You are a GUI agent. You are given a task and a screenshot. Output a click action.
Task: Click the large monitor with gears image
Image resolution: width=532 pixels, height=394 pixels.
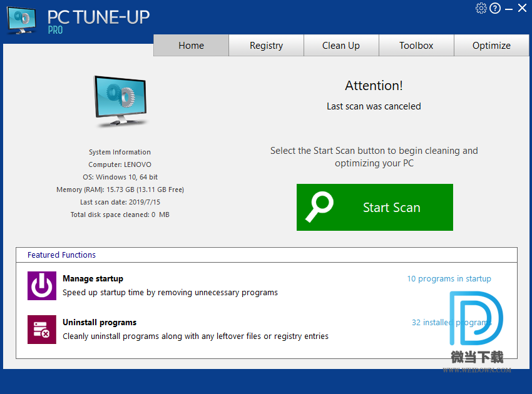coord(120,101)
